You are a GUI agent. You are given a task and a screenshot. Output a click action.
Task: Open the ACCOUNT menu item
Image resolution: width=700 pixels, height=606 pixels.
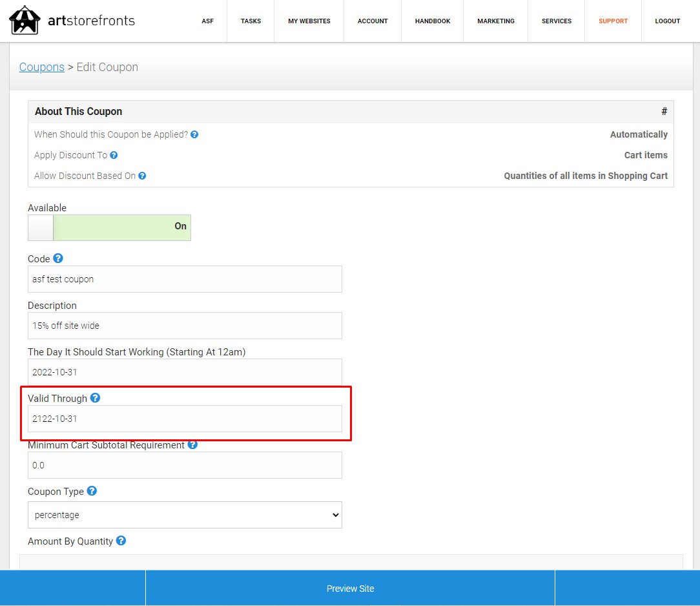(373, 21)
